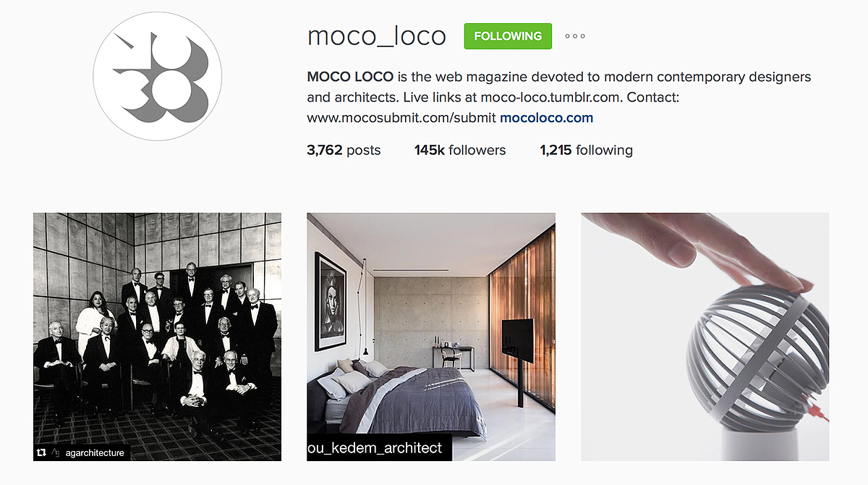
Task: Open the slatted sphere lamp post
Action: tap(705, 337)
